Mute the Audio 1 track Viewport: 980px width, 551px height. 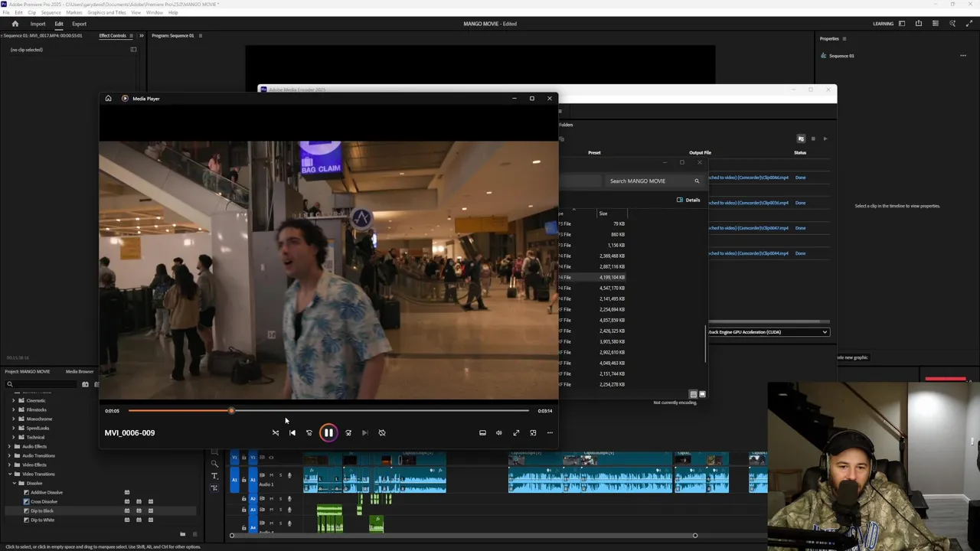pyautogui.click(x=271, y=475)
